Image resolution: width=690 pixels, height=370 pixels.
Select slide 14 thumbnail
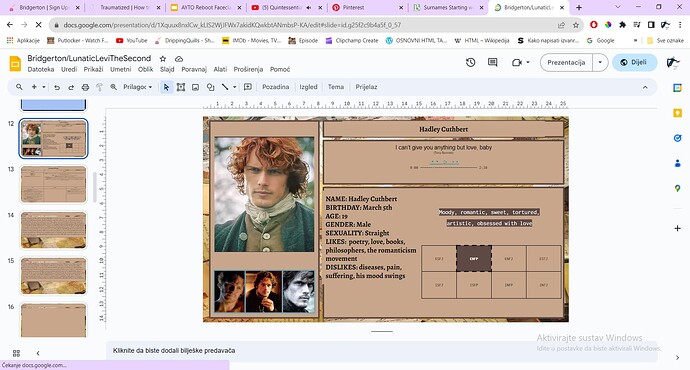[x=54, y=230]
